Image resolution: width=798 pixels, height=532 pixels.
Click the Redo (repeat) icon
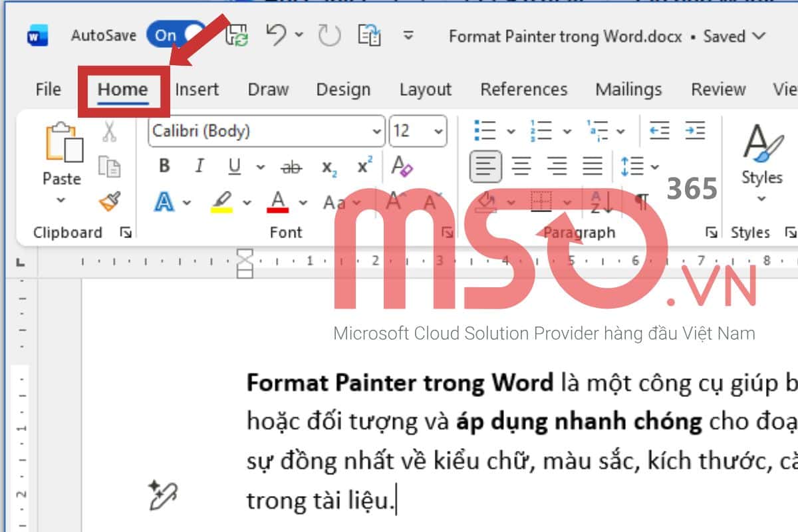click(x=329, y=36)
